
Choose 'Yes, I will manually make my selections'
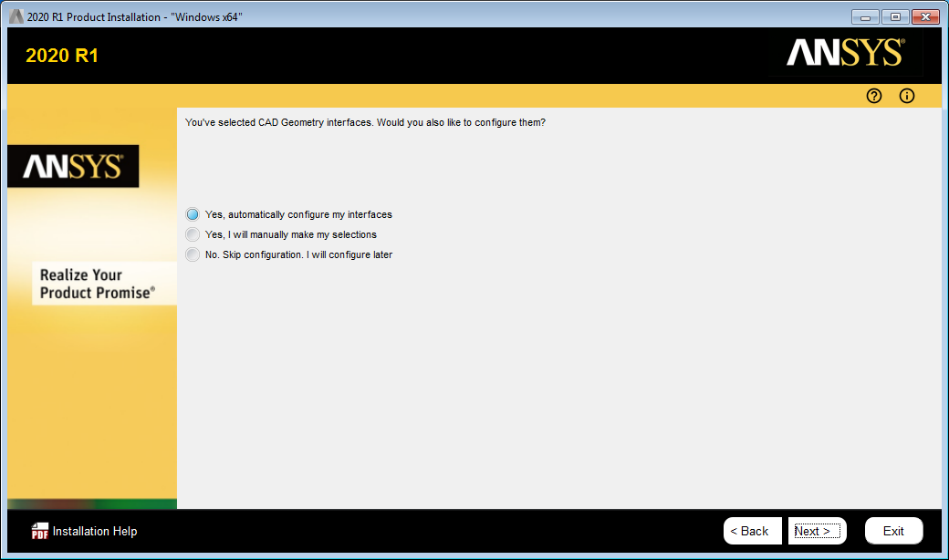193,234
